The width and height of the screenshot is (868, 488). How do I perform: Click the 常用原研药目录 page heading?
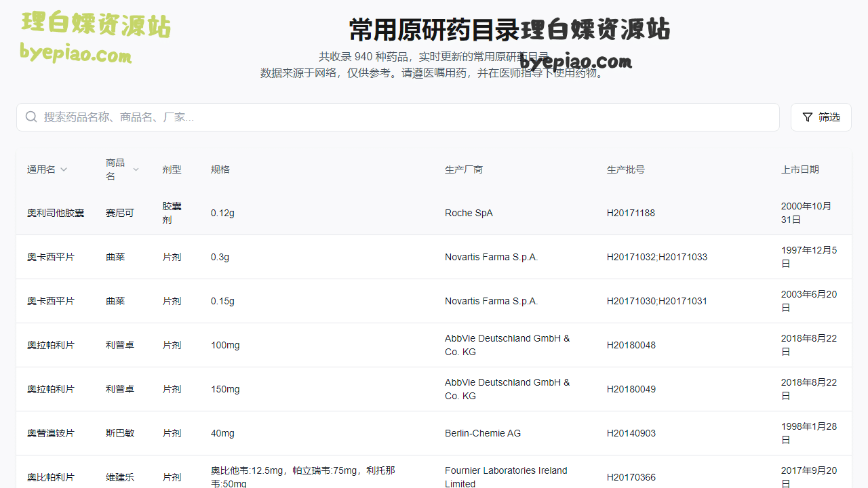(x=434, y=30)
